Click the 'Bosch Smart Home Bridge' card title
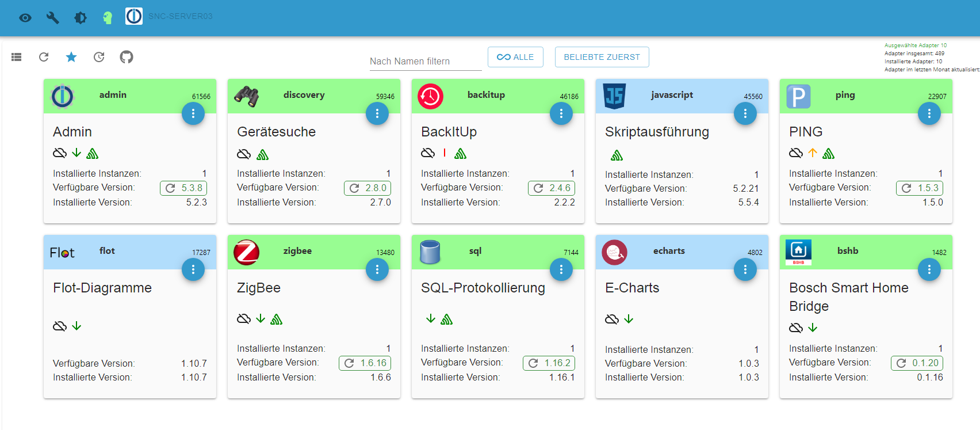 (849, 297)
